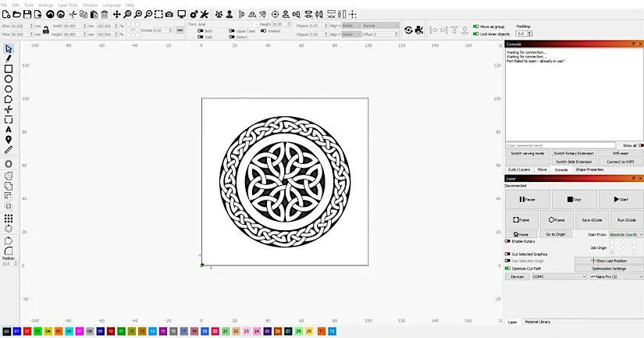The height and width of the screenshot is (338, 644).
Task: Open the preview monitor icon
Action: (x=182, y=14)
